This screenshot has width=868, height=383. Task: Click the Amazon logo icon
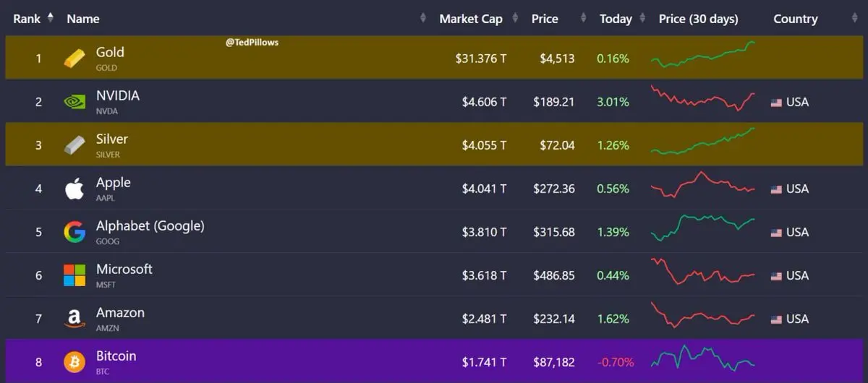(74, 319)
